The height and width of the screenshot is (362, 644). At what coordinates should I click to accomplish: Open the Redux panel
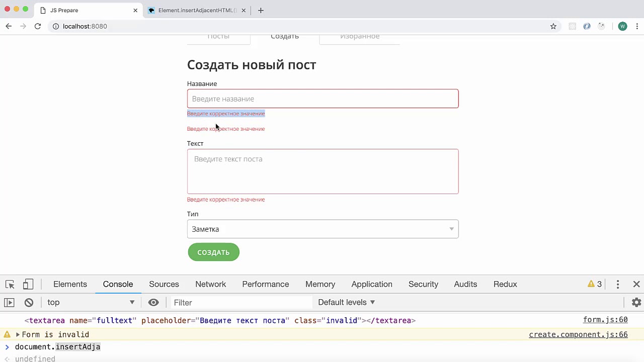[505, 284]
